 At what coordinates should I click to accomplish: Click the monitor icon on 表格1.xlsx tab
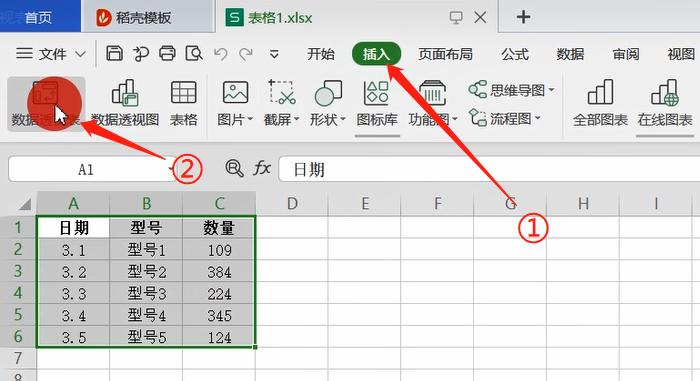456,17
